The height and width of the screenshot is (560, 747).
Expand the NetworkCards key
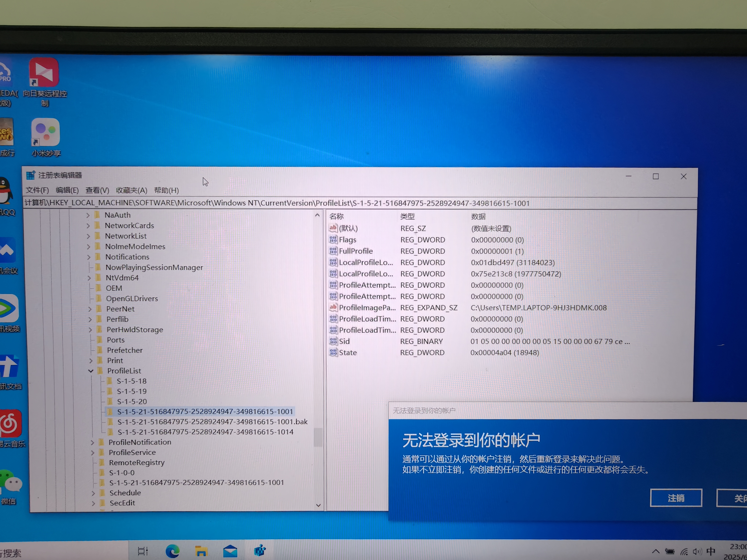click(x=88, y=225)
